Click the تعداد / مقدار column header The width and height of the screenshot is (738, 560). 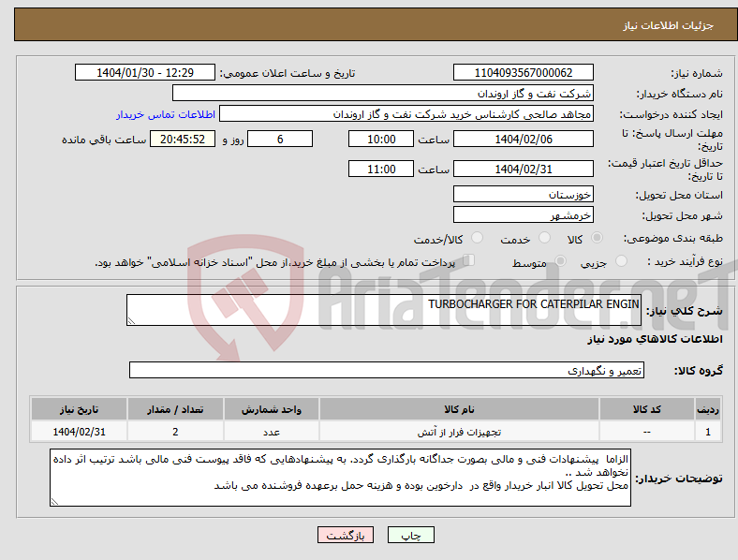pyautogui.click(x=175, y=409)
